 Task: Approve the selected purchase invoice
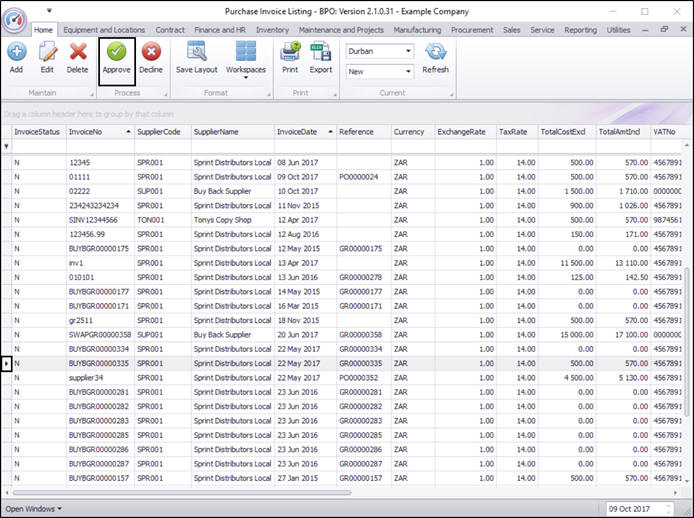click(116, 56)
